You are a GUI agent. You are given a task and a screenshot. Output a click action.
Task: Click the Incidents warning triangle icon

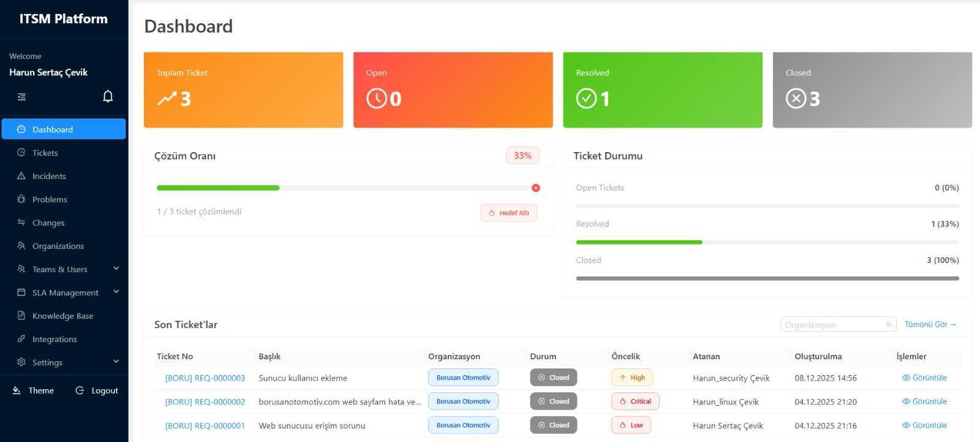[x=21, y=176]
